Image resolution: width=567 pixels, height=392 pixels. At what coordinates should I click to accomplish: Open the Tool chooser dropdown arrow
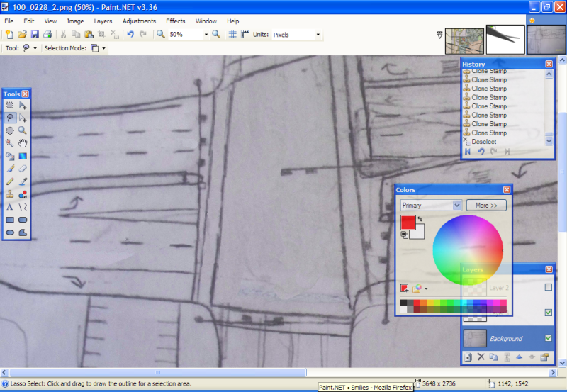35,48
